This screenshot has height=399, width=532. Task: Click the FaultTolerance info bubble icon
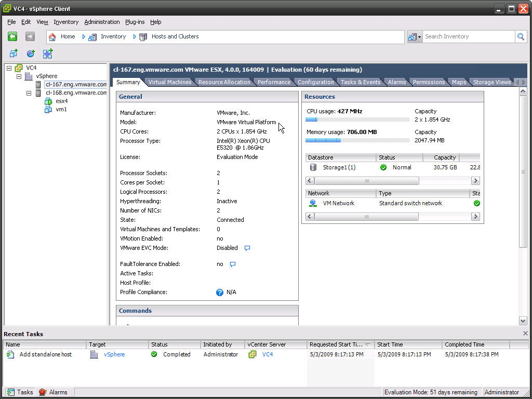(x=233, y=264)
